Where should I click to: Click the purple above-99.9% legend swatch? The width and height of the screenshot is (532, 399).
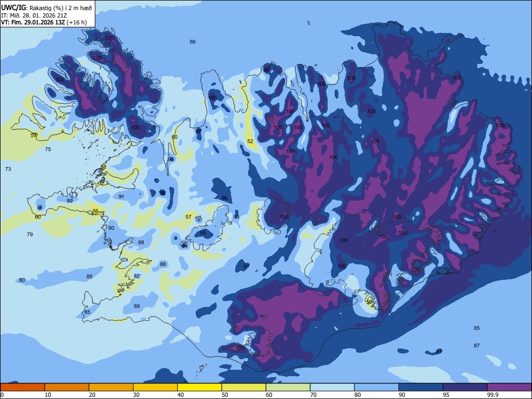(x=509, y=387)
